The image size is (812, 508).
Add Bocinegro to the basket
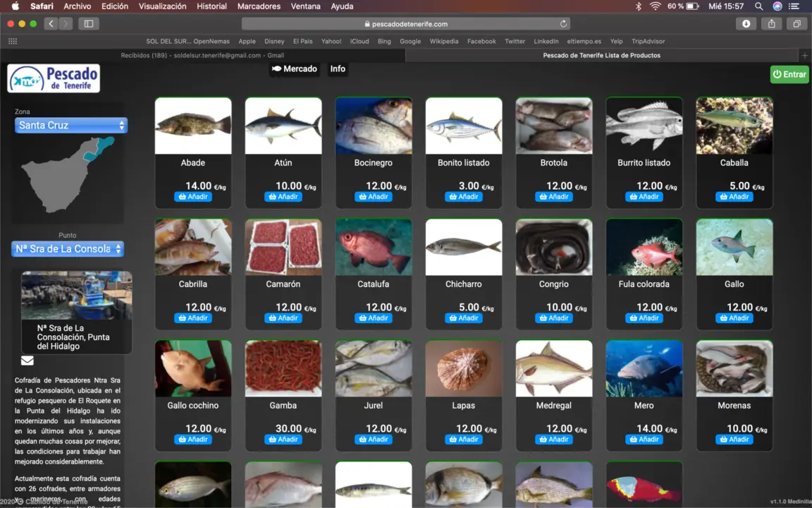click(x=374, y=197)
